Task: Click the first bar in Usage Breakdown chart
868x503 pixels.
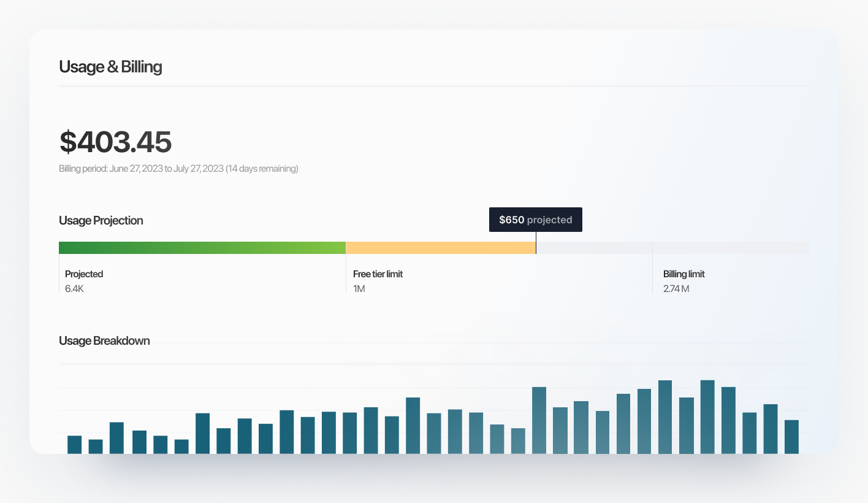Action: (x=75, y=445)
